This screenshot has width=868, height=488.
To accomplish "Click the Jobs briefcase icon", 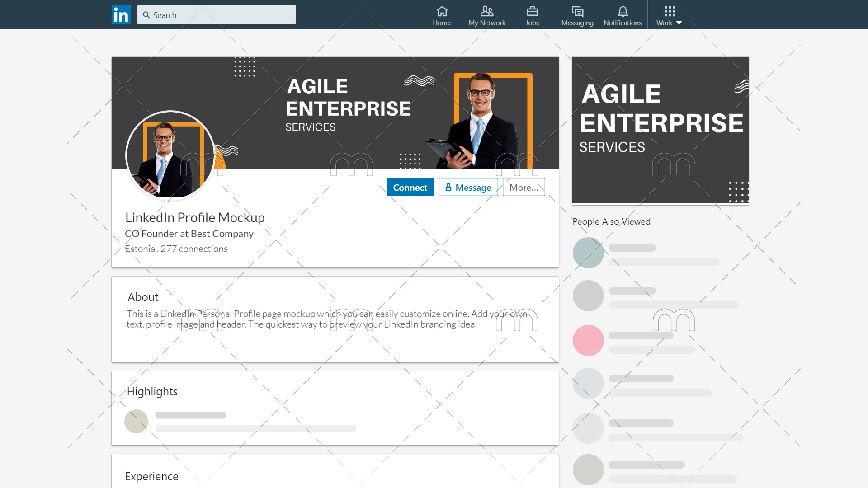I will 532,11.
